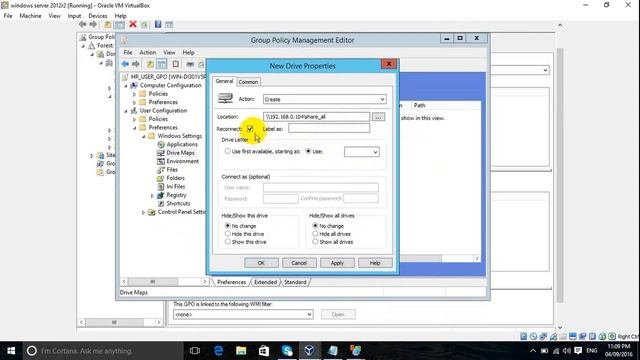Screen dimensions: 640x360
Task: Select Show this drive option
Action: 228,242
